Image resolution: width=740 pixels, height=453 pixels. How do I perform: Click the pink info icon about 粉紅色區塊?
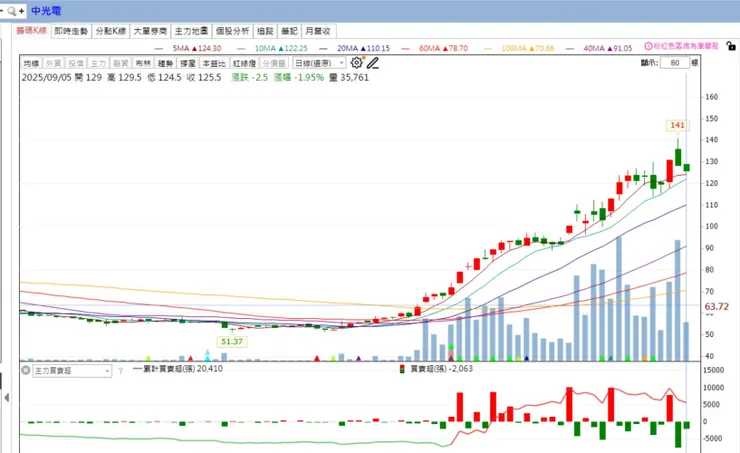coord(648,46)
